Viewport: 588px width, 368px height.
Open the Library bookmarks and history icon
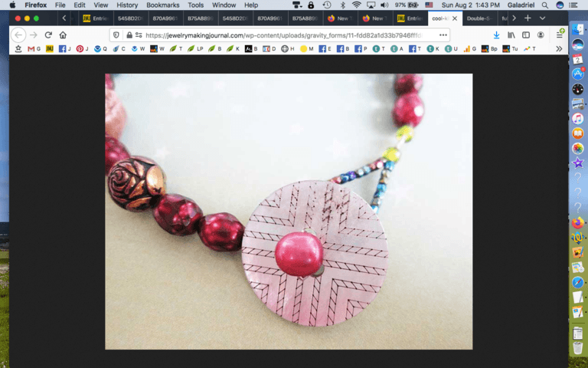[511, 35]
